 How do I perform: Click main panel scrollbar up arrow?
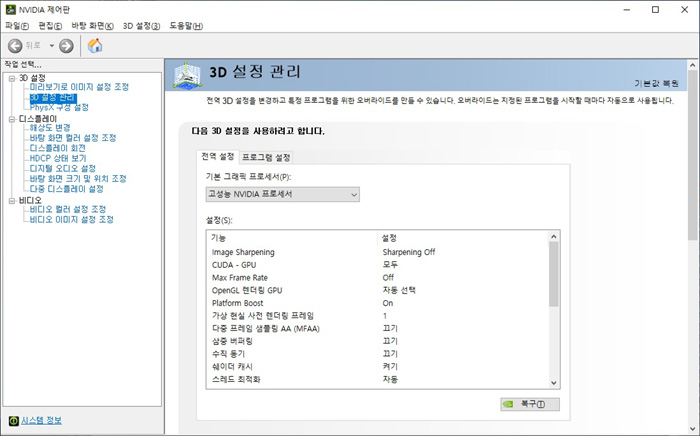[x=692, y=65]
